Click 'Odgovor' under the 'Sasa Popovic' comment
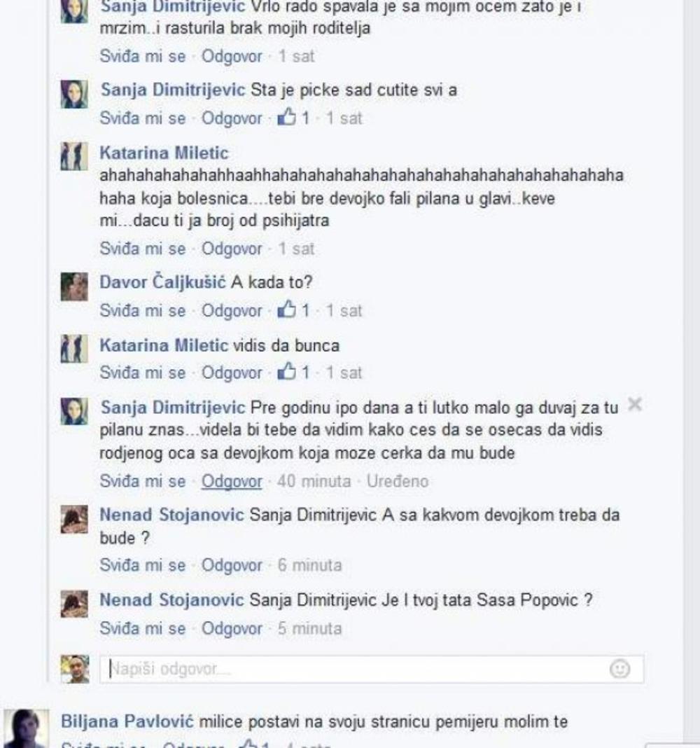Screen dimensions: 700x748 click(232, 628)
